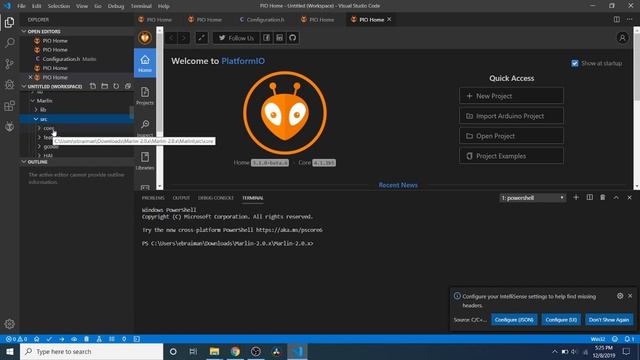Click Import Arduino Project

click(511, 116)
